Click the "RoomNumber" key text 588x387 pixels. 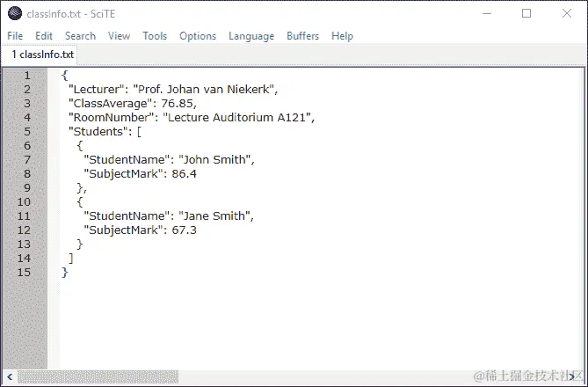pyautogui.click(x=111, y=118)
